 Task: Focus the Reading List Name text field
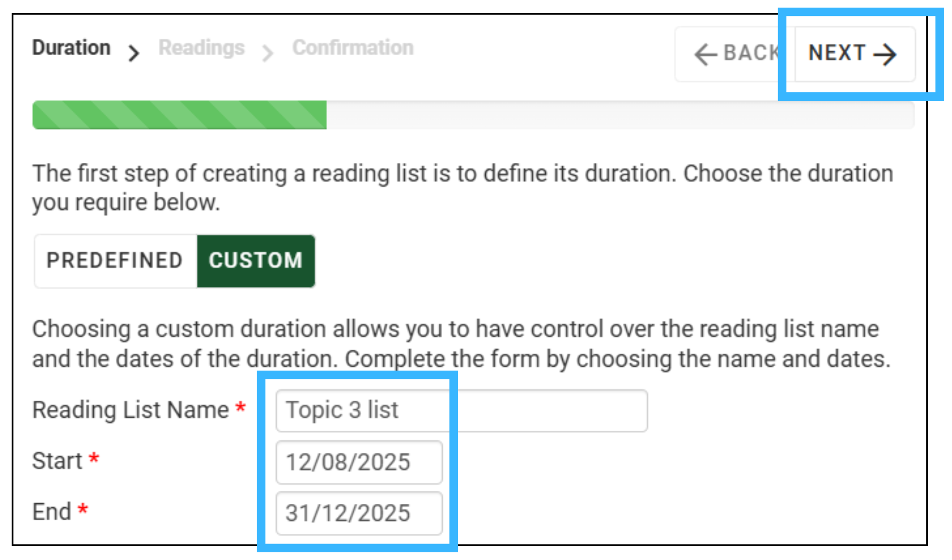[461, 410]
